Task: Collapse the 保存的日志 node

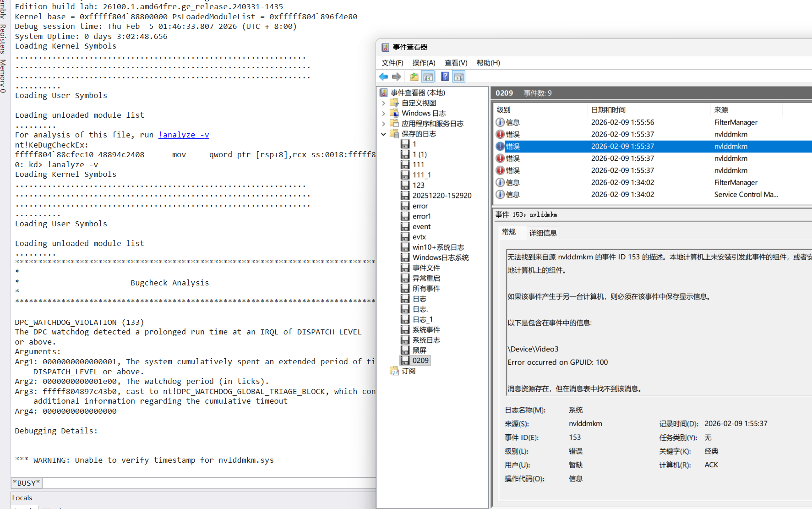Action: (x=383, y=134)
